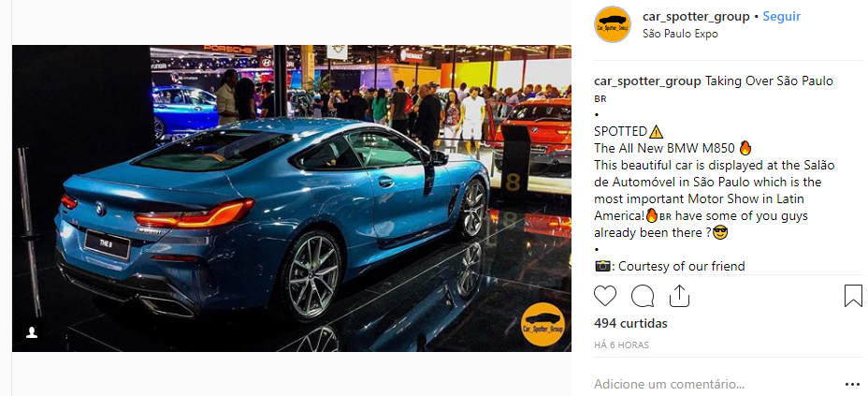Like the post with the heart icon
The image size is (868, 396).
604,296
